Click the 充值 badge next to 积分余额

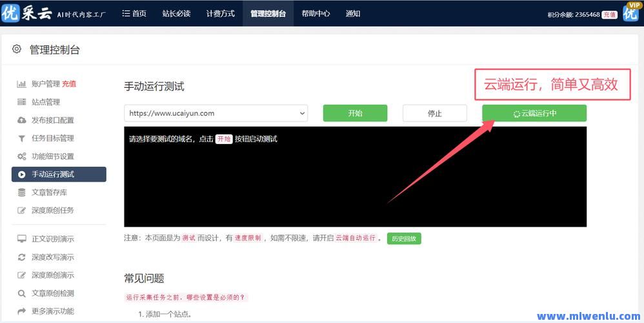pos(609,14)
